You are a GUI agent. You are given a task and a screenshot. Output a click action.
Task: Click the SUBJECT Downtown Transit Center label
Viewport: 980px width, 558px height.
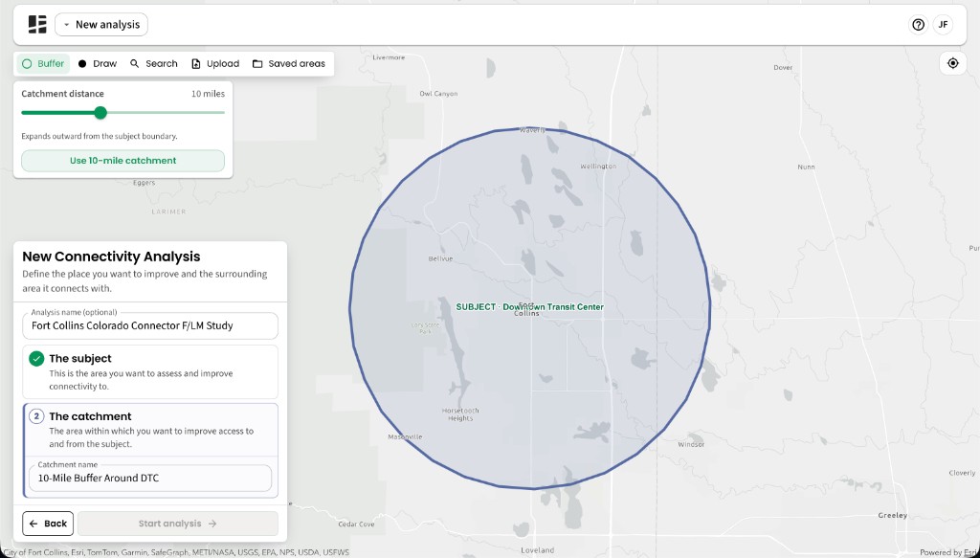pos(529,307)
